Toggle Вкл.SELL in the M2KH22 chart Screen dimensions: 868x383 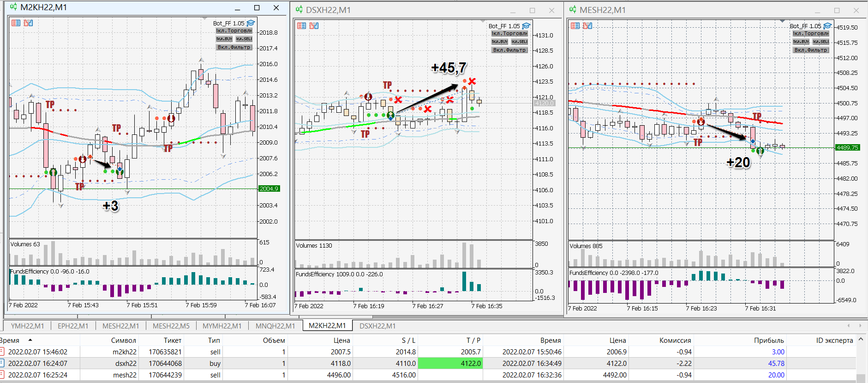(244, 39)
